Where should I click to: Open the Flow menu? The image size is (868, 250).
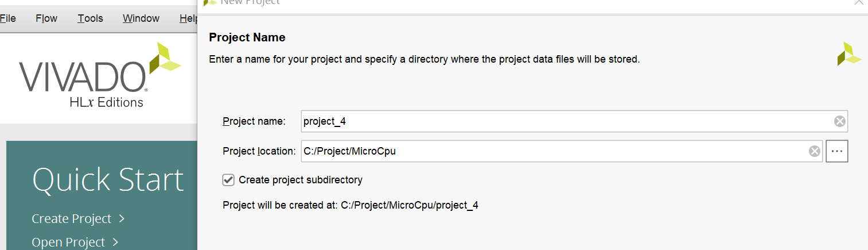click(x=46, y=18)
